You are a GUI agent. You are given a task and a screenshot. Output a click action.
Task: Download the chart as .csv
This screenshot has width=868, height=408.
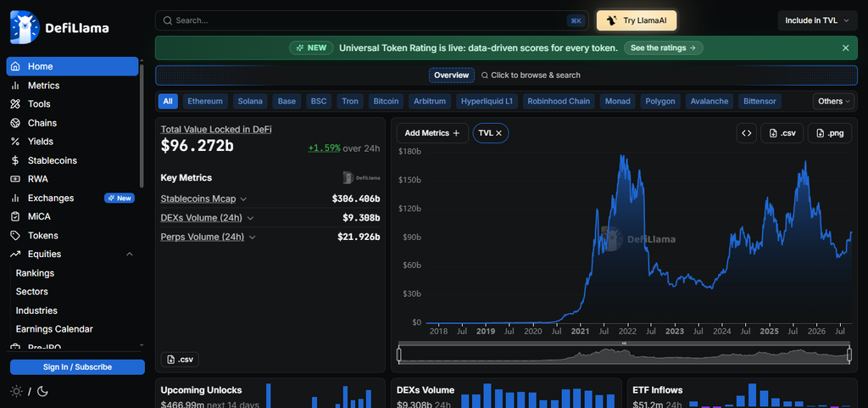pyautogui.click(x=782, y=133)
